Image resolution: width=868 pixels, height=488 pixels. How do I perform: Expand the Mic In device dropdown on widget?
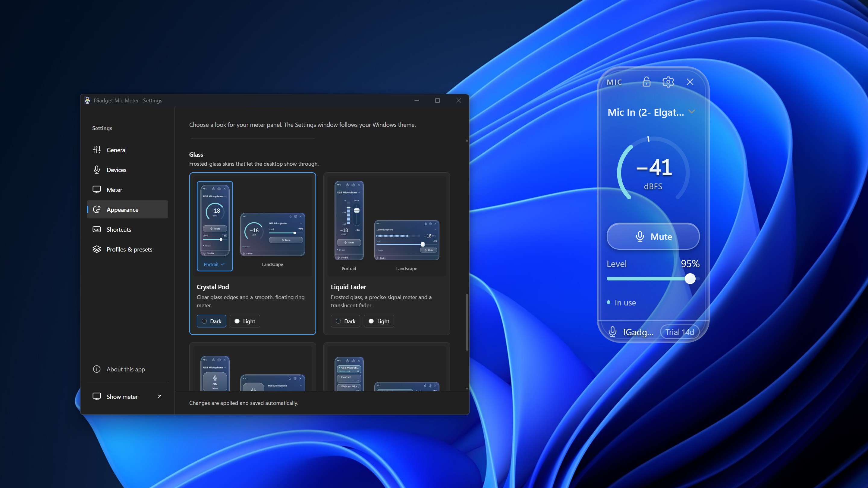click(651, 112)
